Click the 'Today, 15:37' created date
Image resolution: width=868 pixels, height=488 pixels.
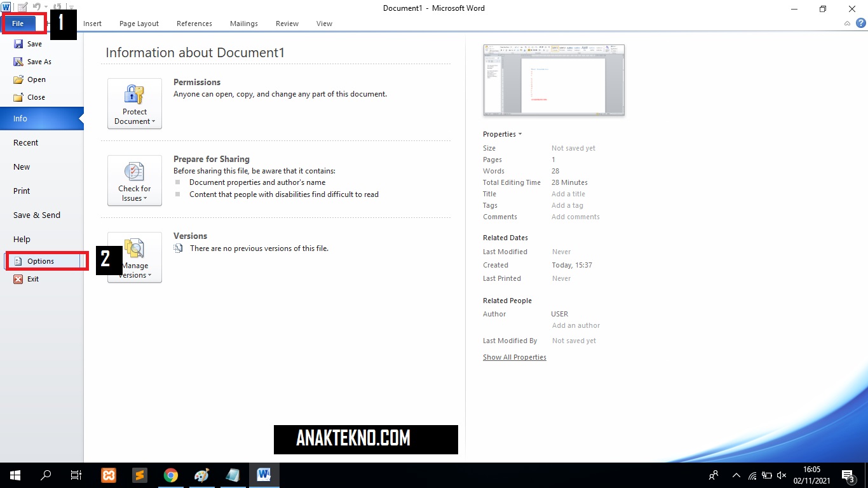(x=573, y=265)
